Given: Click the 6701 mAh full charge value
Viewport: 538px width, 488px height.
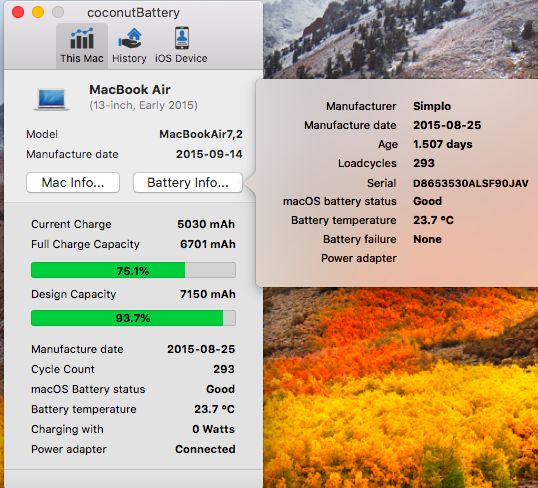Looking at the screenshot, I should pyautogui.click(x=208, y=244).
